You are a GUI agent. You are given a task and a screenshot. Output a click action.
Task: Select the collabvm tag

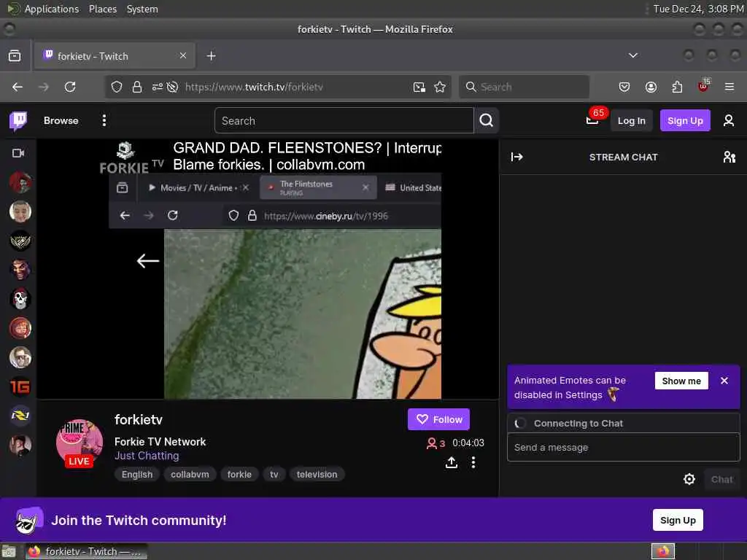190,474
